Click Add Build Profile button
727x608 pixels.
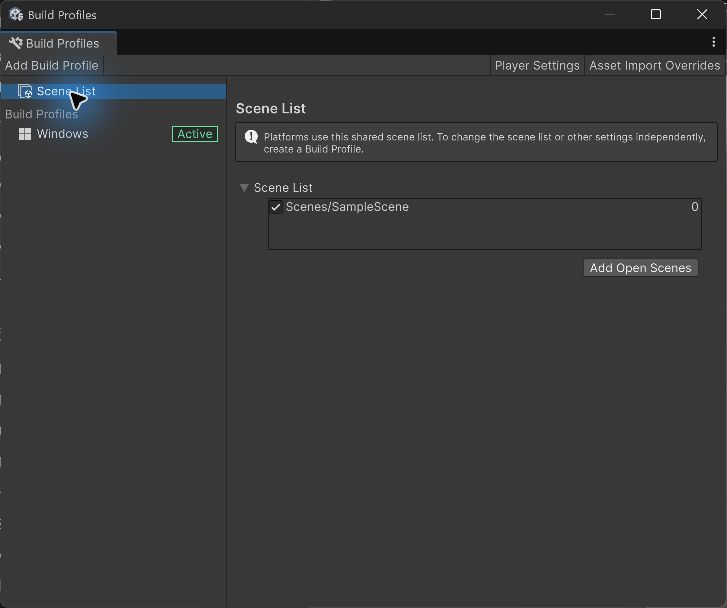[51, 65]
